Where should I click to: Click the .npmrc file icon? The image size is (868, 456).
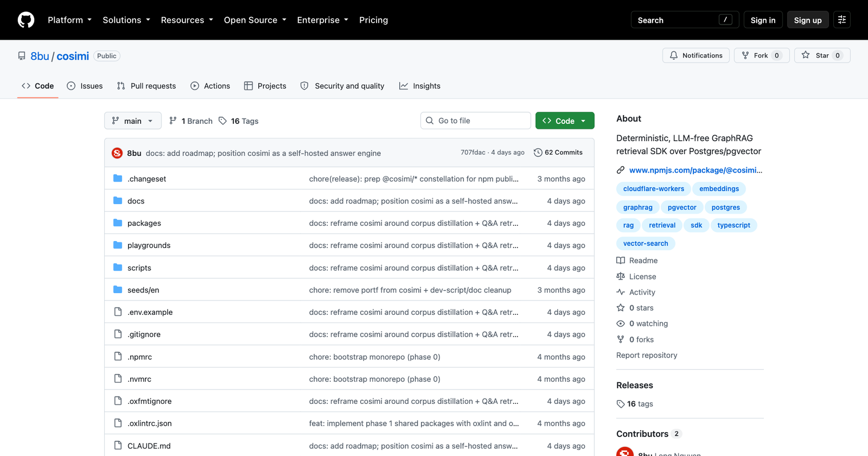click(118, 357)
